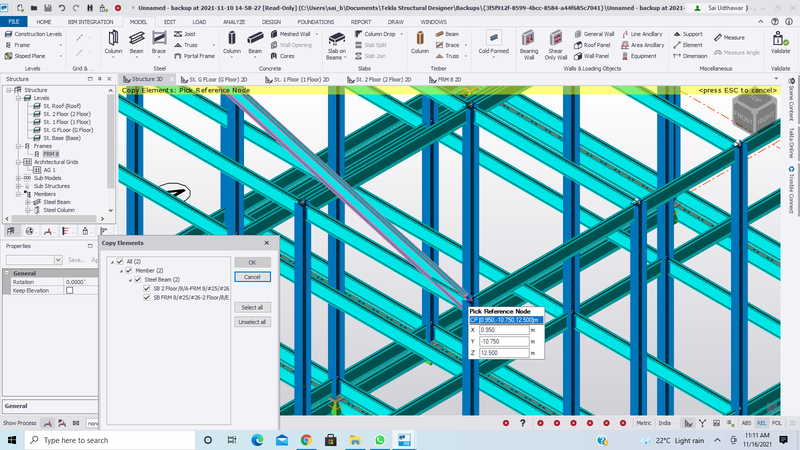Toggle the Keep Elevation checkbox
800x450 pixels.
[69, 290]
